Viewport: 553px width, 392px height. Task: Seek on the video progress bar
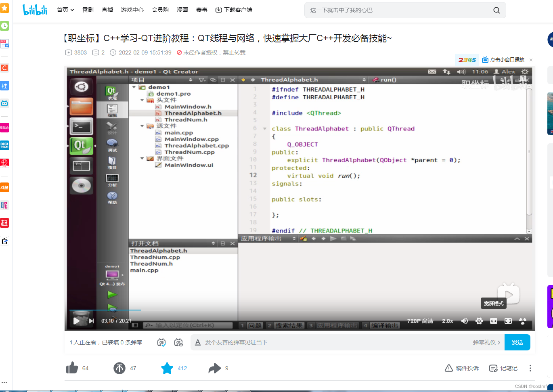[x=300, y=310]
